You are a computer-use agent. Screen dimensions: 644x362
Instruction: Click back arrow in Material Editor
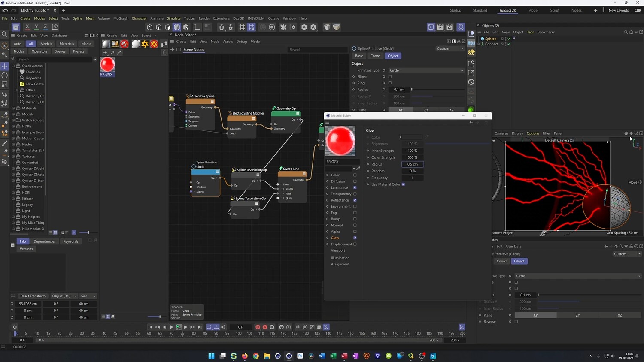click(471, 122)
